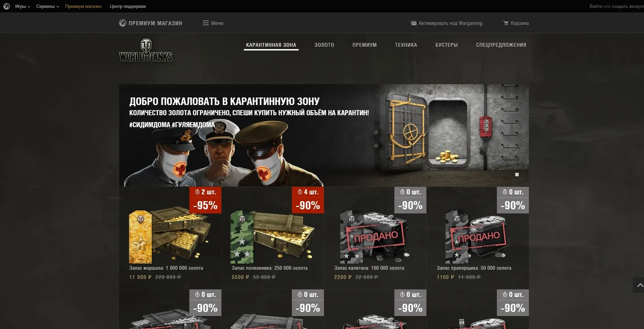
Task: Switch to the Премиум tab
Action: pos(364,45)
